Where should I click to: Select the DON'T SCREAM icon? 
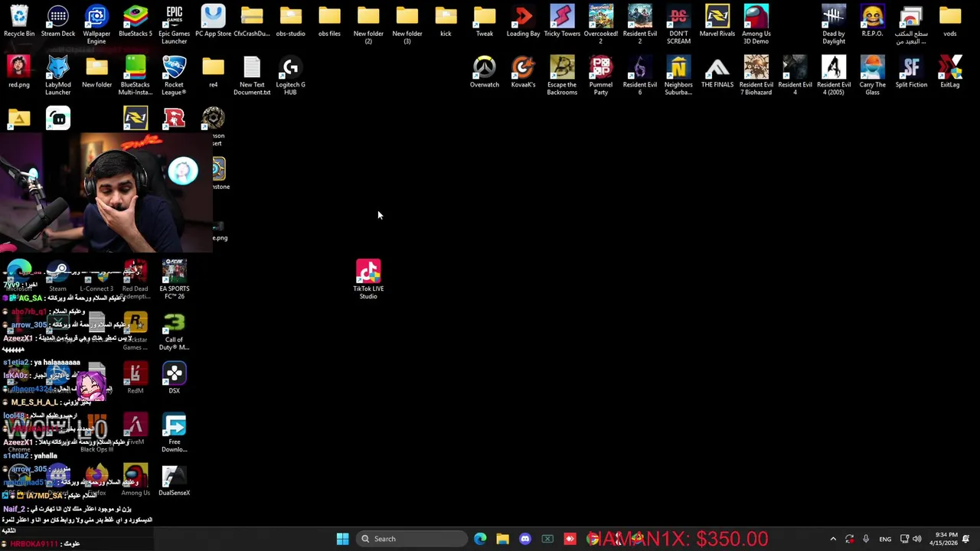pyautogui.click(x=678, y=24)
